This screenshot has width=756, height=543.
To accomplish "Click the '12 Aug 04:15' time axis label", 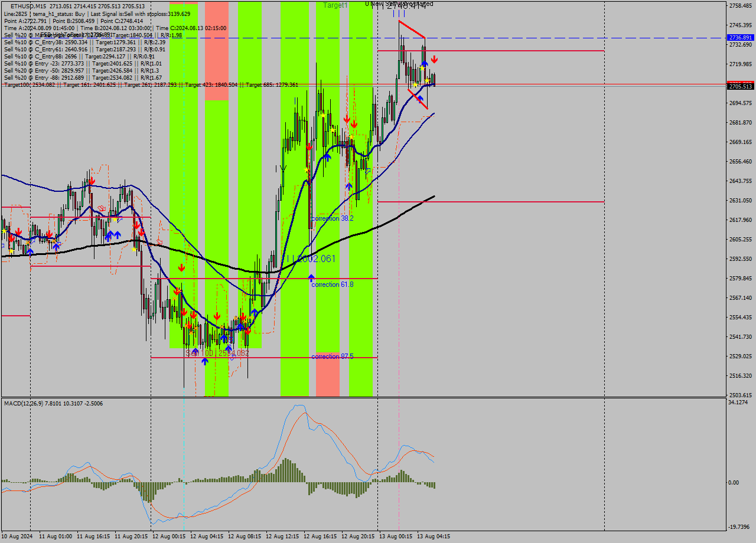I will click(207, 537).
